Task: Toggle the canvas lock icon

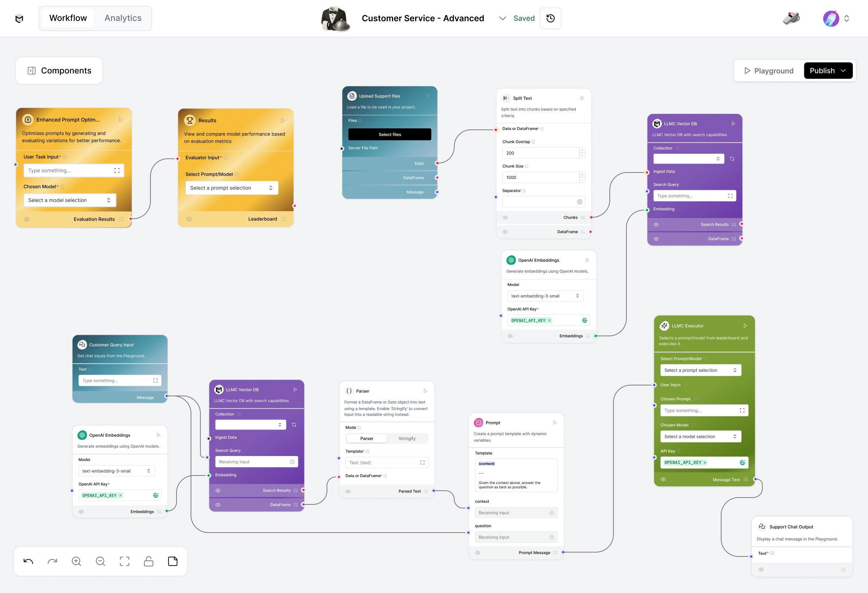Action: [x=149, y=561]
